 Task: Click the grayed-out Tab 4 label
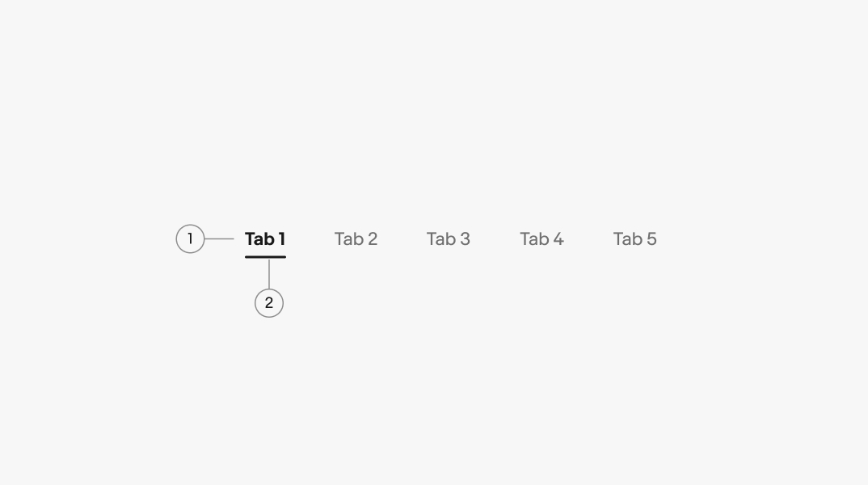tap(542, 239)
